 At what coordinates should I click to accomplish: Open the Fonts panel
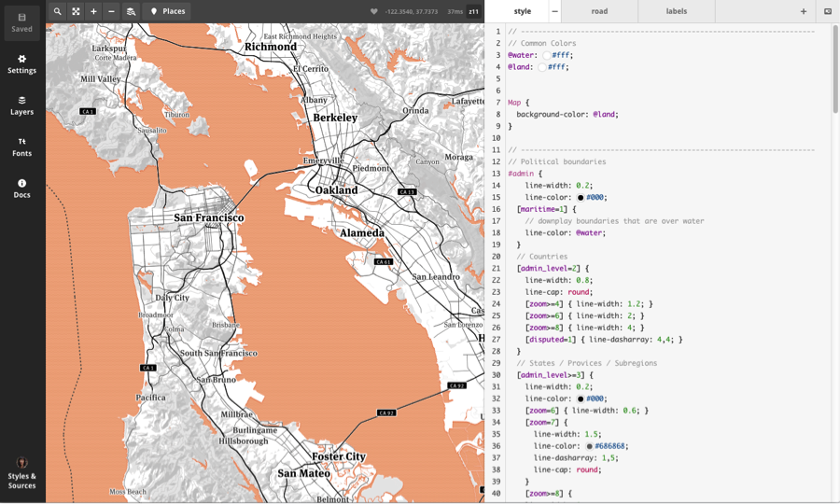coord(22,147)
